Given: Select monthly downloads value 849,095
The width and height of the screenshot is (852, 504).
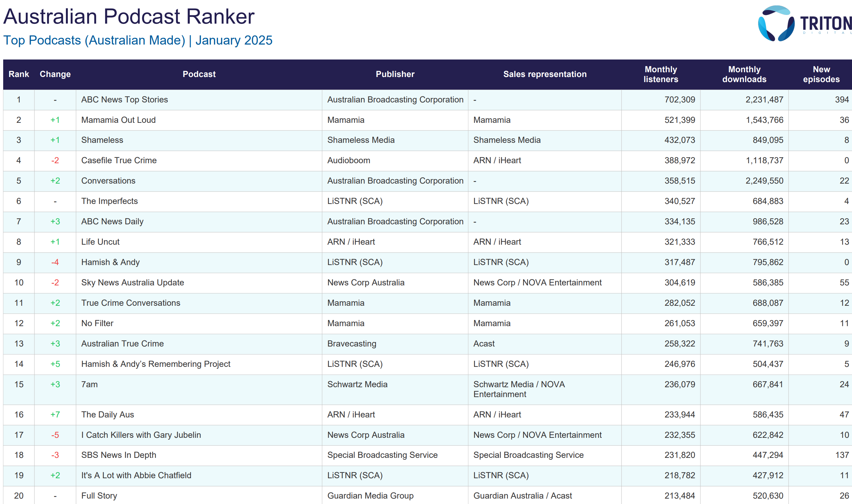Looking at the screenshot, I should 768,140.
